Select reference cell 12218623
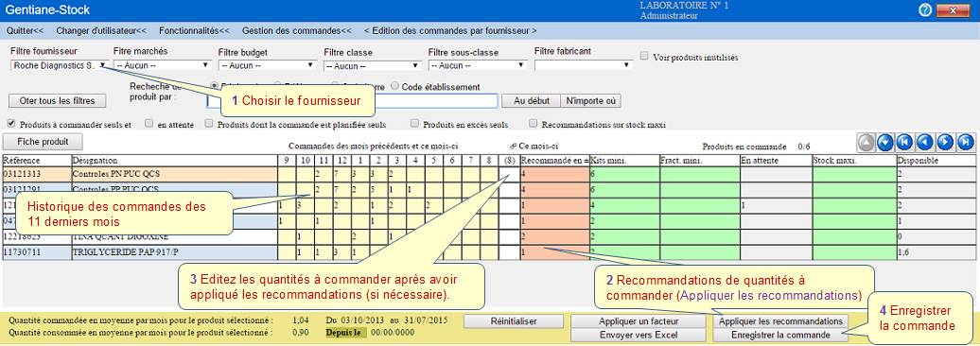The image size is (980, 346). point(37,237)
